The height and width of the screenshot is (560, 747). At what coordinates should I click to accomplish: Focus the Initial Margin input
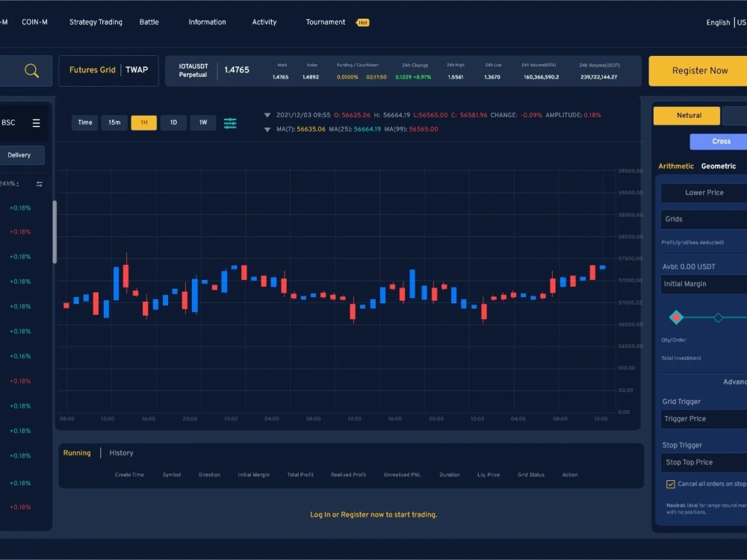(x=704, y=284)
